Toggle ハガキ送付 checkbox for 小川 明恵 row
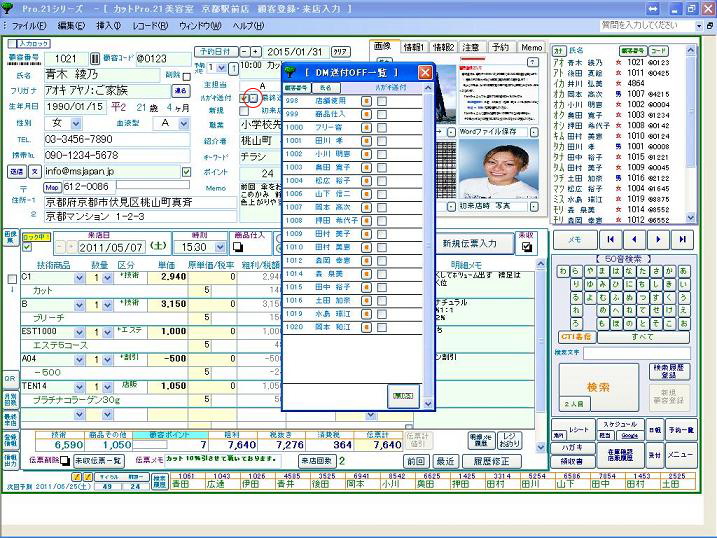Viewport: 717px width, 538px height. click(382, 154)
